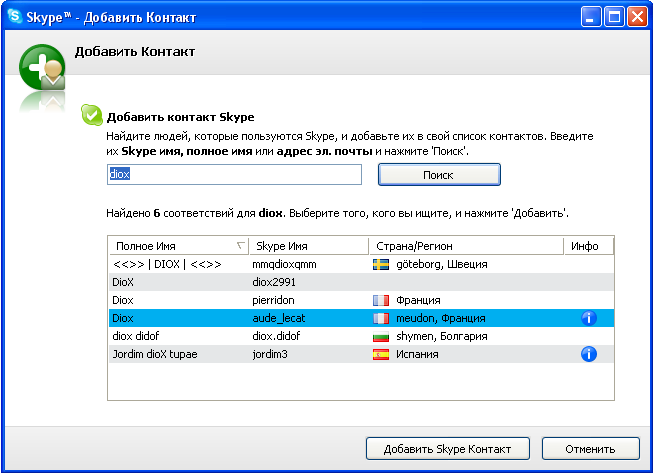
Task: Click the info icon in jordim3 row
Action: (588, 354)
